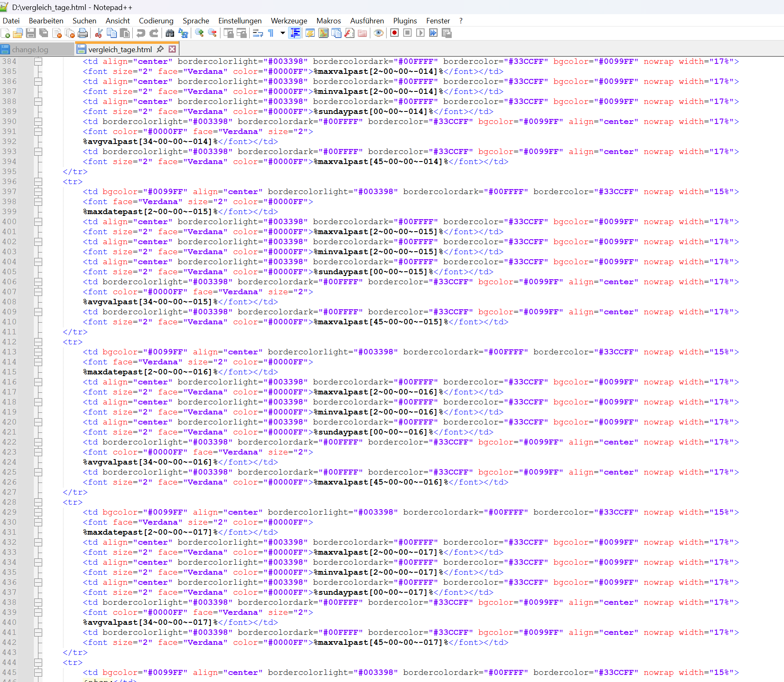Collapse the fold at line 432
The image size is (784, 682).
38,542
